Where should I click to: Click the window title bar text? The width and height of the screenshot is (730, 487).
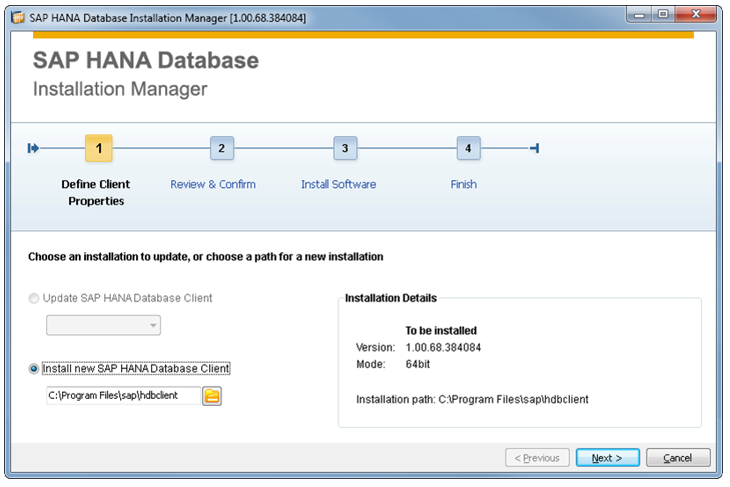(x=168, y=18)
